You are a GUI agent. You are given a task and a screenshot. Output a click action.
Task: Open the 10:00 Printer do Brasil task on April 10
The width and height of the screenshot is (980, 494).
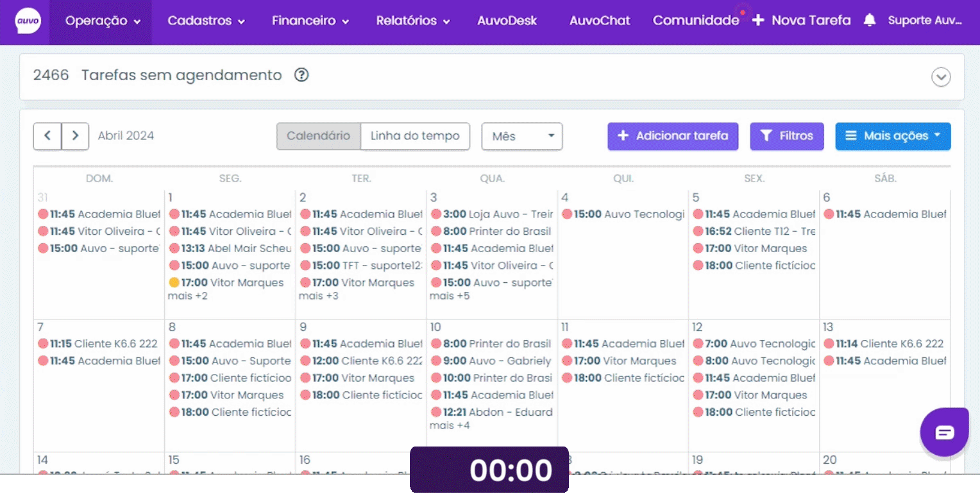(492, 378)
